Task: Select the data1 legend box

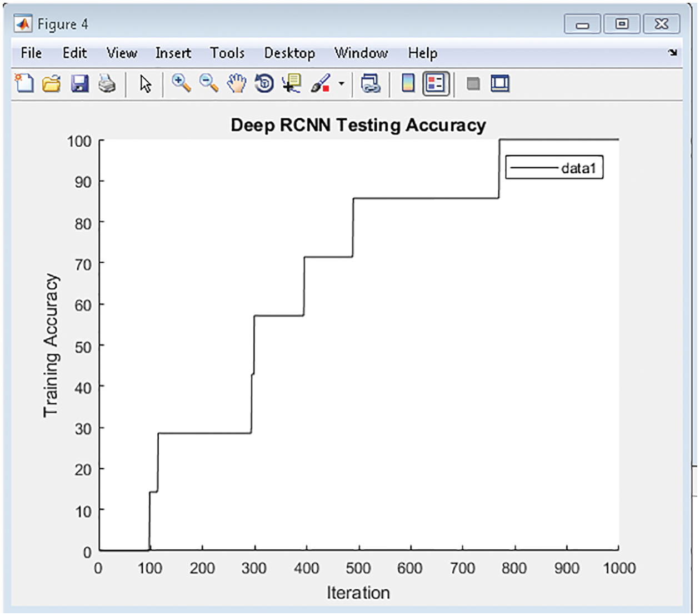Action: click(554, 168)
